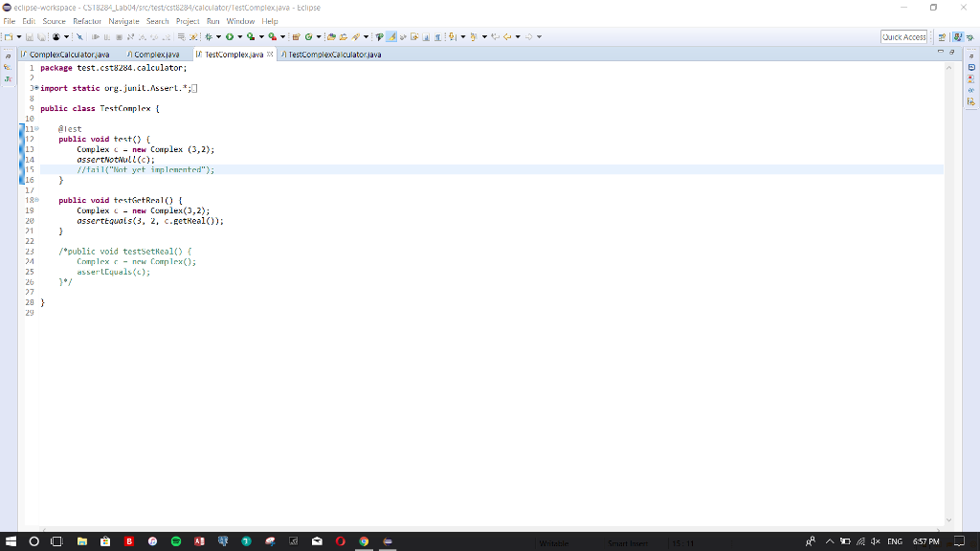Screen dimensions: 980x551
Task: Restore the left-side minimized view stack
Action: point(8,55)
